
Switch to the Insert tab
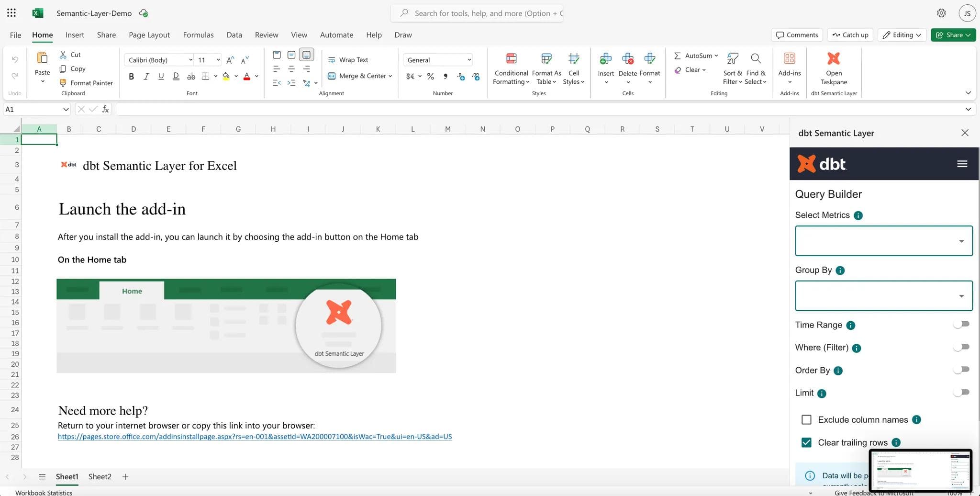(x=75, y=35)
